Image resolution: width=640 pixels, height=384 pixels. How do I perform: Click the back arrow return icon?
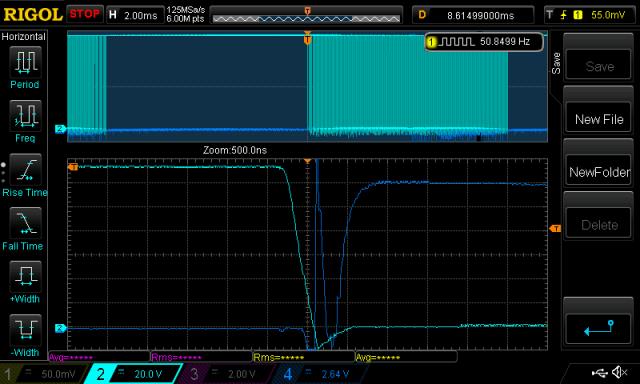(x=598, y=329)
